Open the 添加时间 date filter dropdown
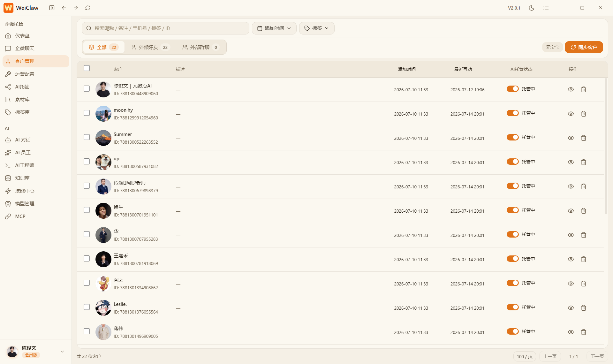Screen dimensions: 613x364 (x=274, y=28)
